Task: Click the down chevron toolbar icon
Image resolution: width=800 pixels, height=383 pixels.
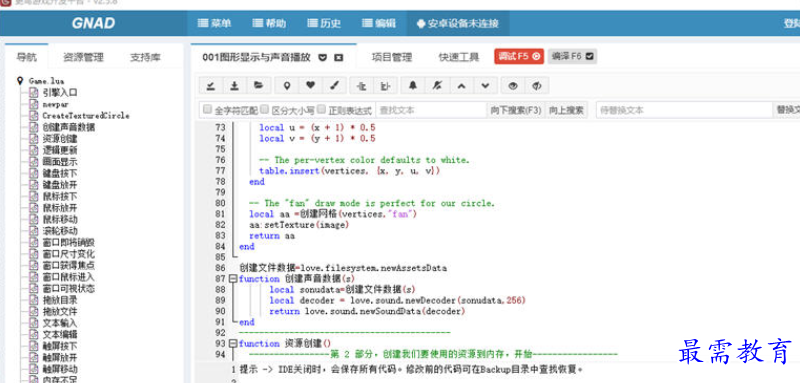Action: point(485,86)
